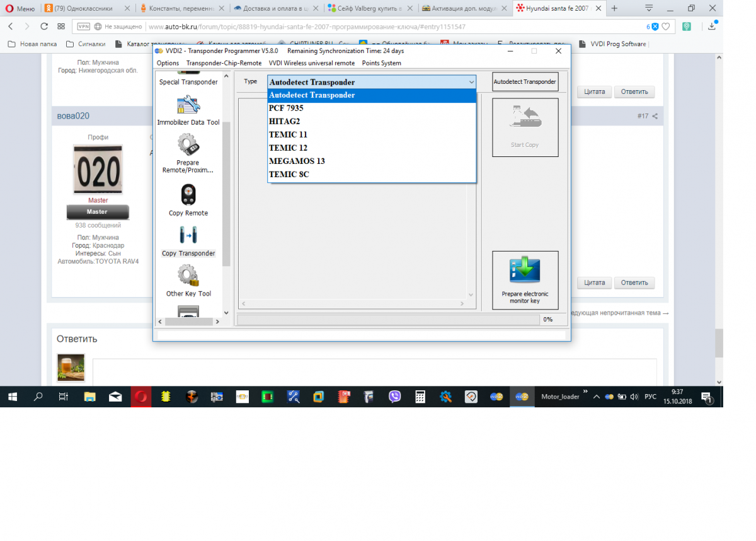This screenshot has width=756, height=541.
Task: Click the sidebar horizontal scroll-right arrow
Action: (217, 322)
